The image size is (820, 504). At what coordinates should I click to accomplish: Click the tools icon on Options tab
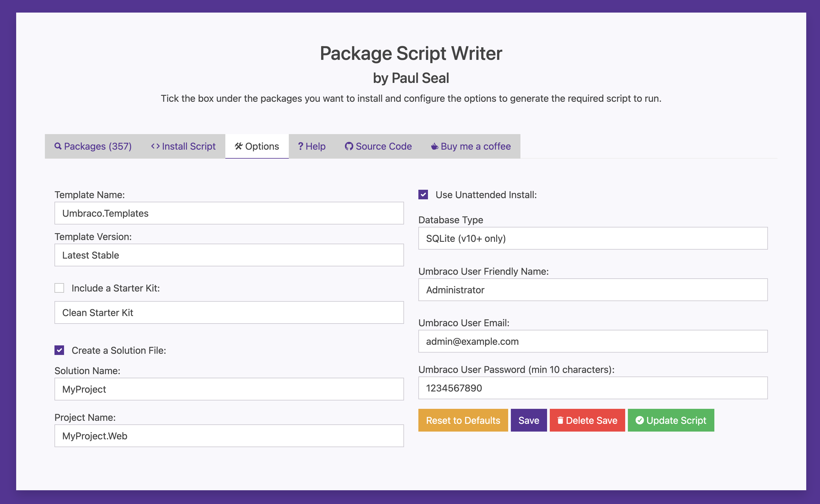pos(239,146)
